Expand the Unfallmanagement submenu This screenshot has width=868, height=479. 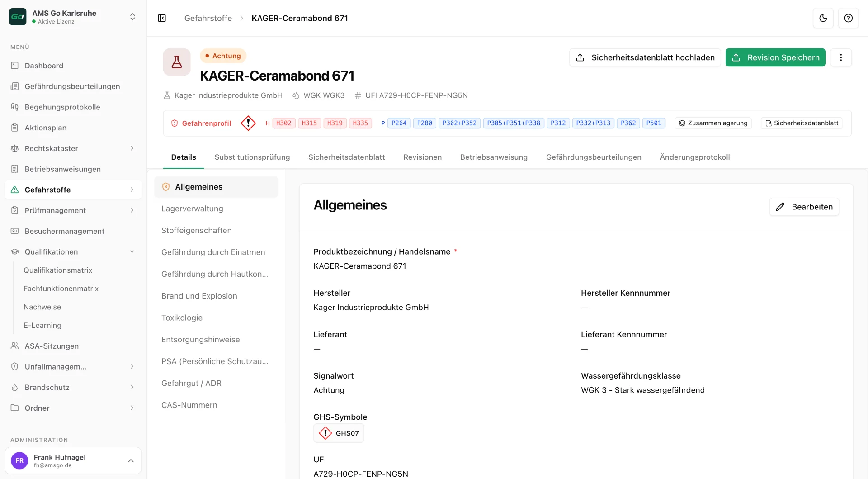point(132,366)
